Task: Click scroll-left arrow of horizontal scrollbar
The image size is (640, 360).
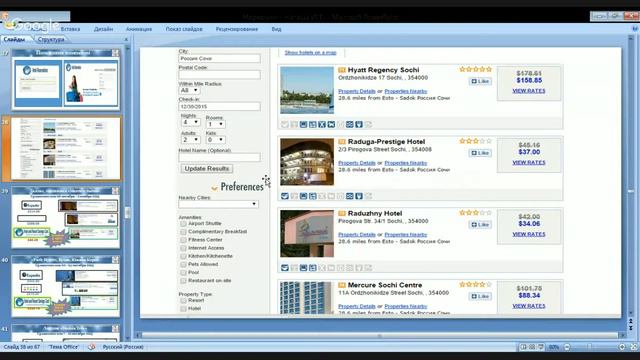Action: (x=138, y=336)
